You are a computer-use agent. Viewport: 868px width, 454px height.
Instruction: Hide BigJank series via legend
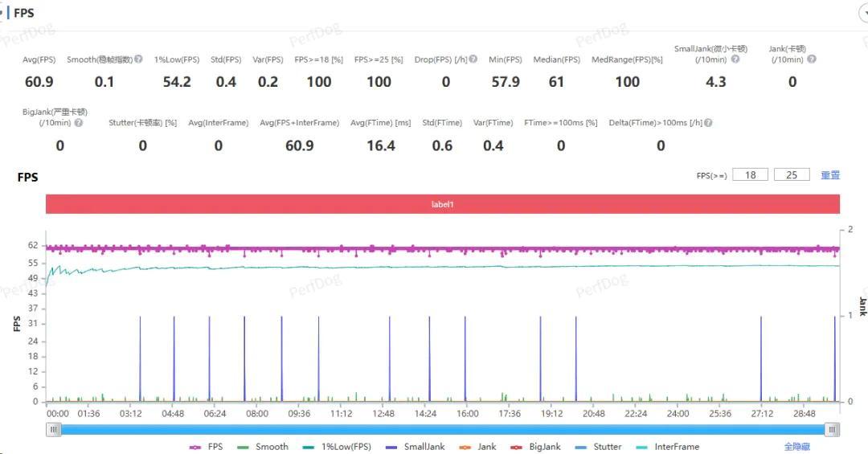point(535,447)
